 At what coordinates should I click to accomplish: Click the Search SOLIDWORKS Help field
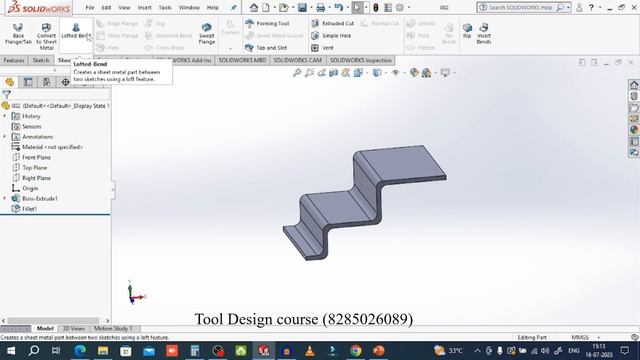(520, 7)
